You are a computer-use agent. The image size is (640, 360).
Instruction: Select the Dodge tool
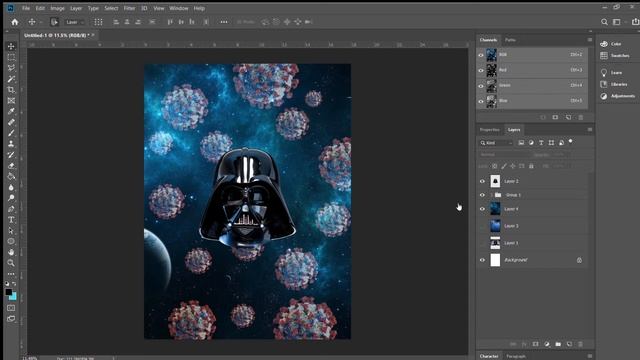click(x=11, y=198)
